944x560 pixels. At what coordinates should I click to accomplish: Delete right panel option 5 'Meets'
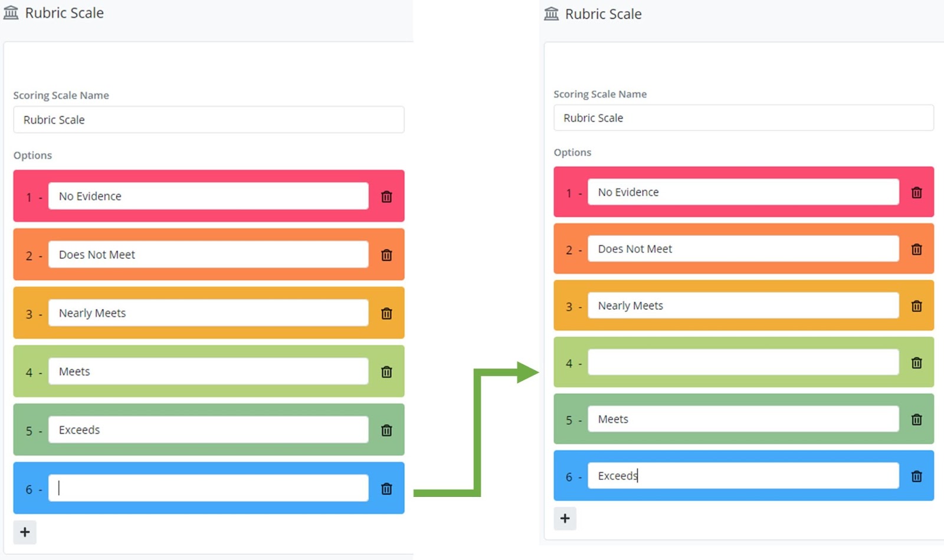tap(916, 420)
